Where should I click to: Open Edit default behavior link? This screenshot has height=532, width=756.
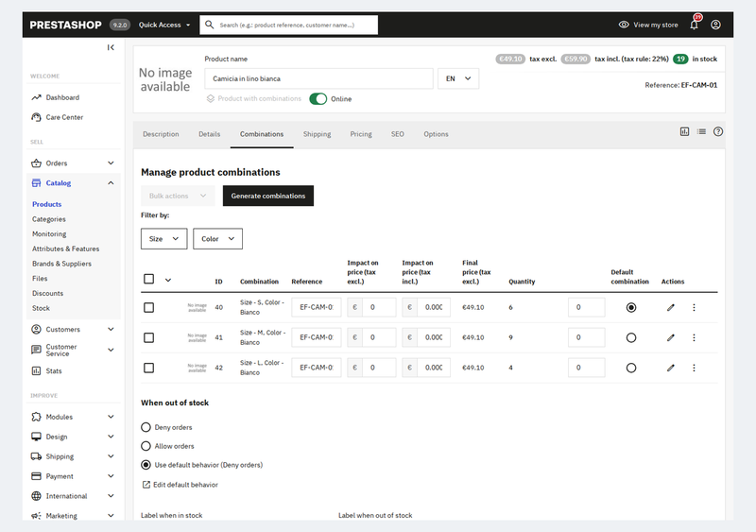(180, 485)
